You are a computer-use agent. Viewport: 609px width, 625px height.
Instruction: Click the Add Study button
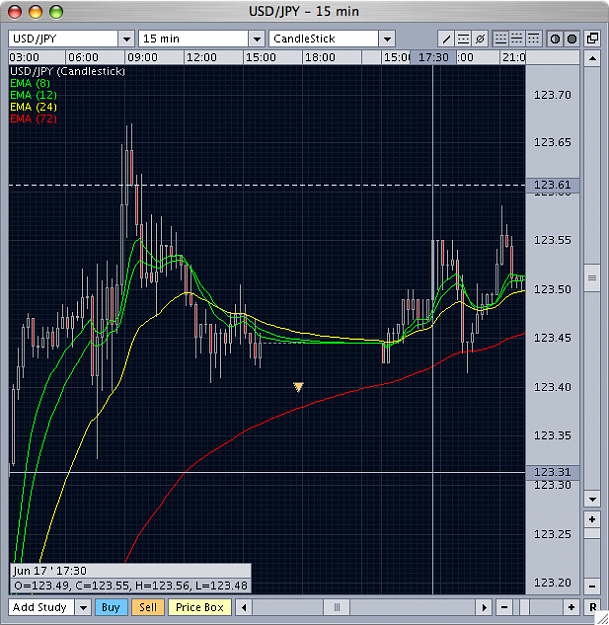pyautogui.click(x=41, y=607)
